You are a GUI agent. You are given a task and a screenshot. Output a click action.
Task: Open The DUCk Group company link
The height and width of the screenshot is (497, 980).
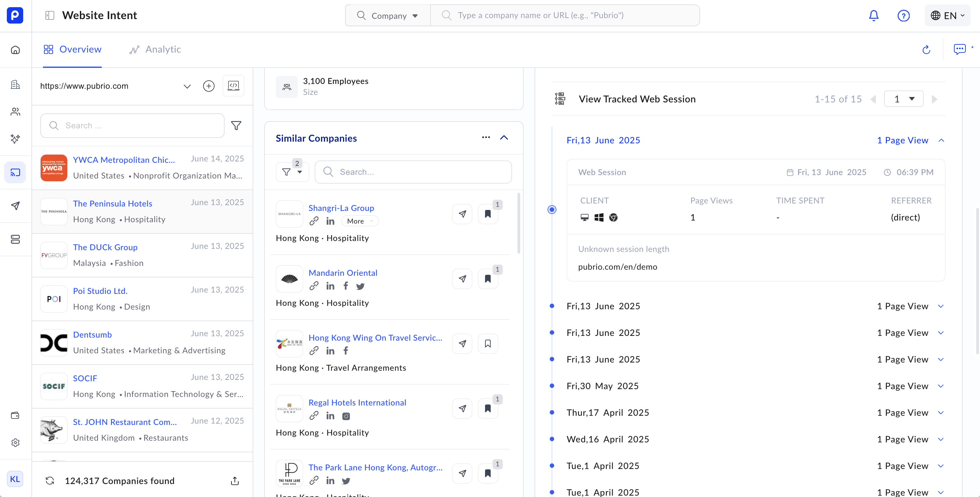105,247
